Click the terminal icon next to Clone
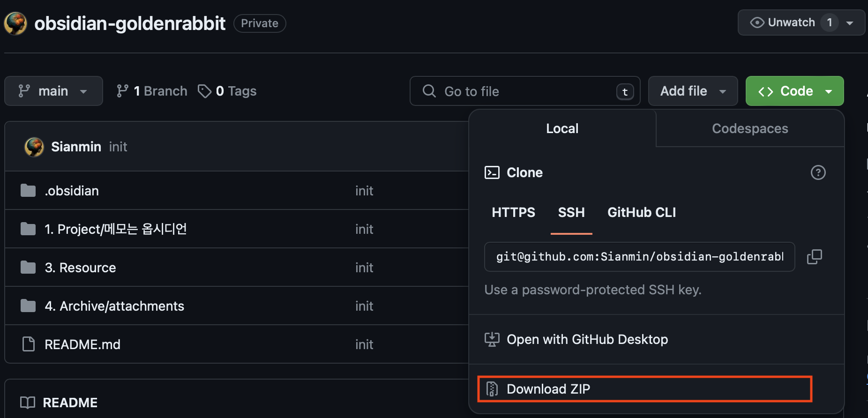This screenshot has height=418, width=868. (x=492, y=172)
